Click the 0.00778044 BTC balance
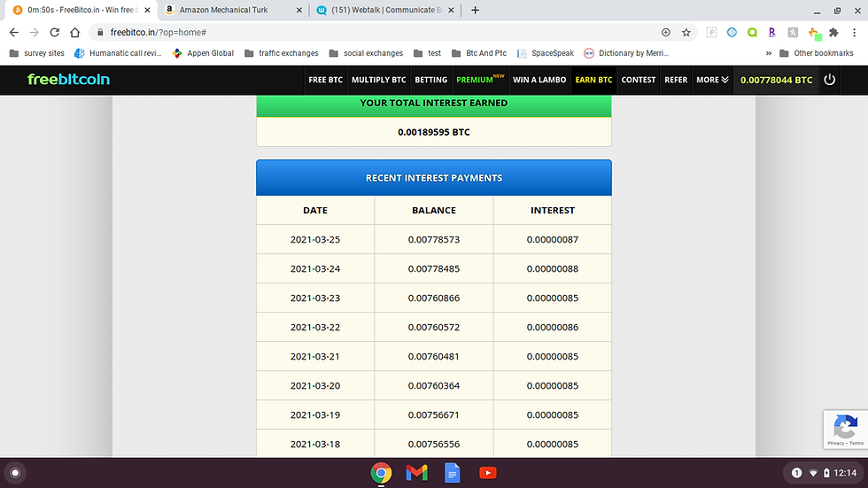Viewport: 868px width, 488px height. click(x=776, y=80)
